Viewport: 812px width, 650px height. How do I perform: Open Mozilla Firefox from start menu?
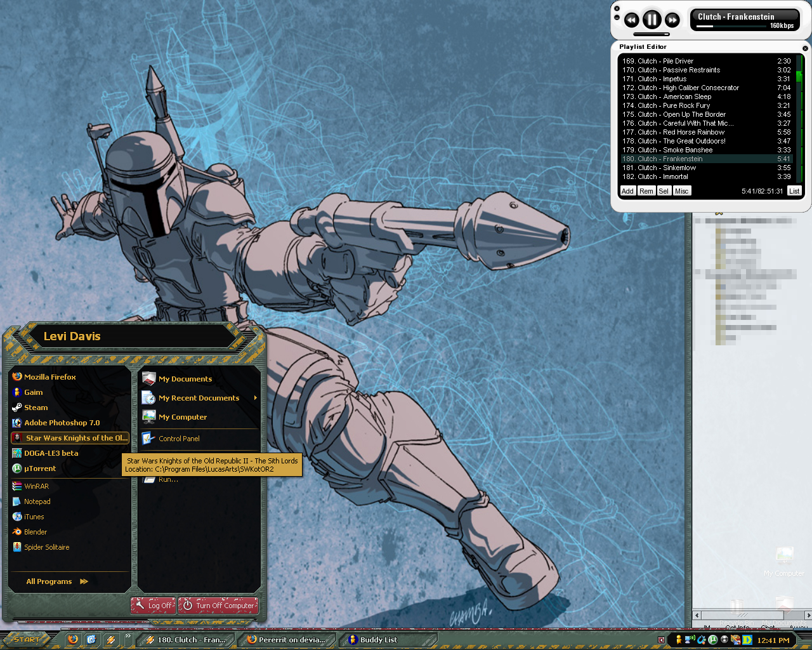(x=70, y=377)
